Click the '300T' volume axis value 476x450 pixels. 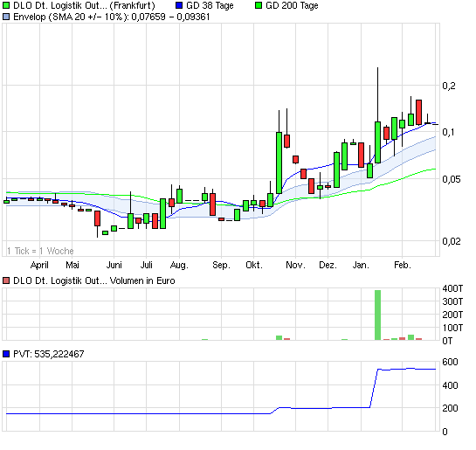coord(452,301)
